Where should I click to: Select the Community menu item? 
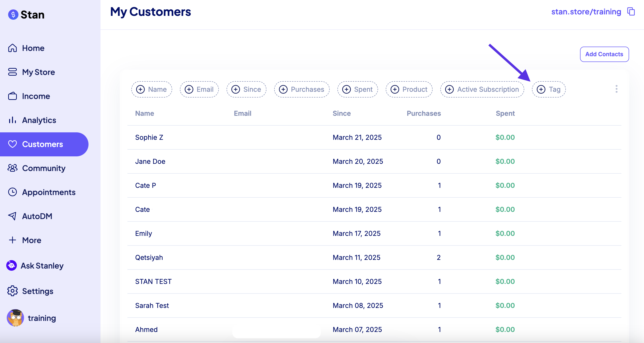point(44,168)
